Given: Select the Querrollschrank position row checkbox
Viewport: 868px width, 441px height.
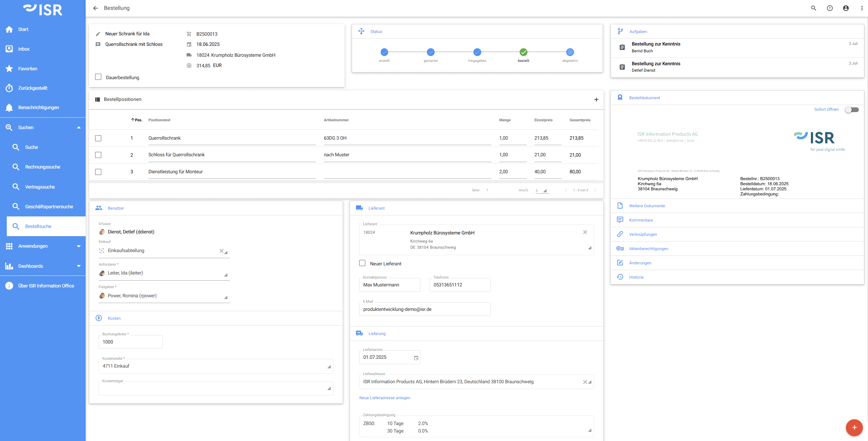Looking at the screenshot, I should coord(98,138).
